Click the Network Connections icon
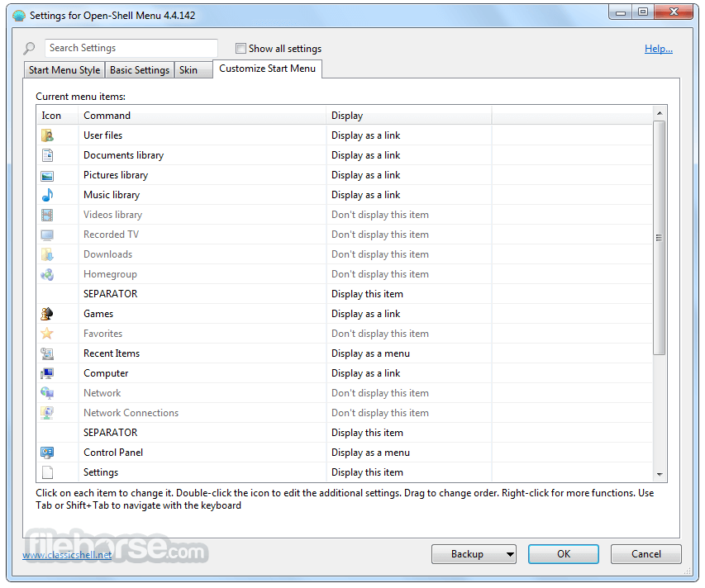 [47, 413]
